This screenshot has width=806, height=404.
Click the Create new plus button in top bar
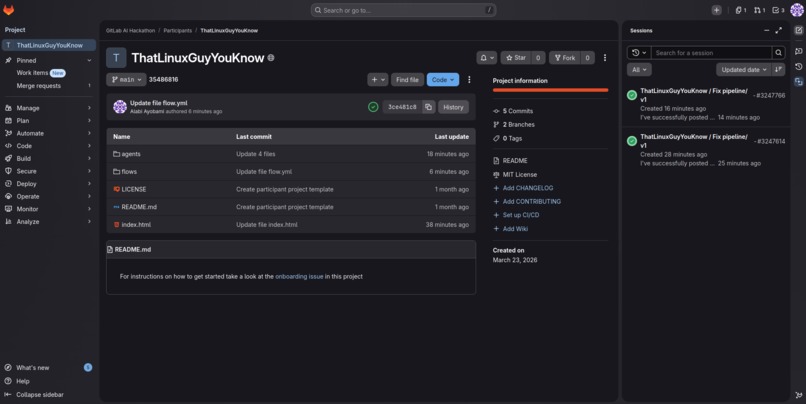(716, 10)
